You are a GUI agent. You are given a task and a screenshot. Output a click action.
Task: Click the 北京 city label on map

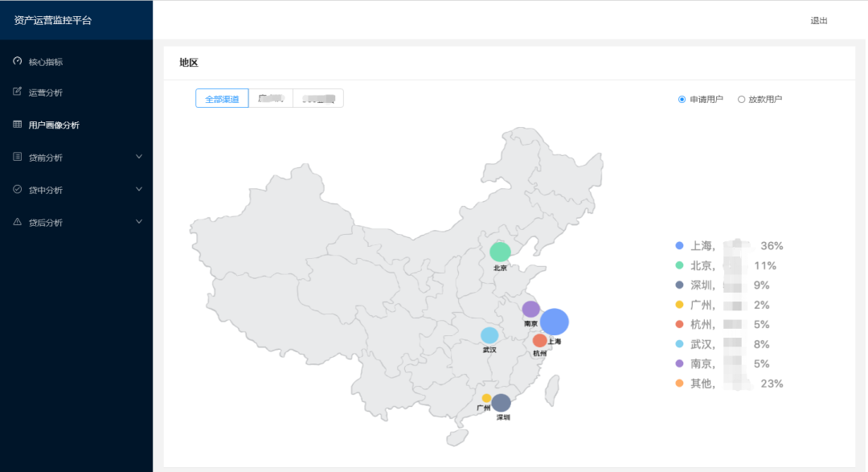click(x=500, y=268)
